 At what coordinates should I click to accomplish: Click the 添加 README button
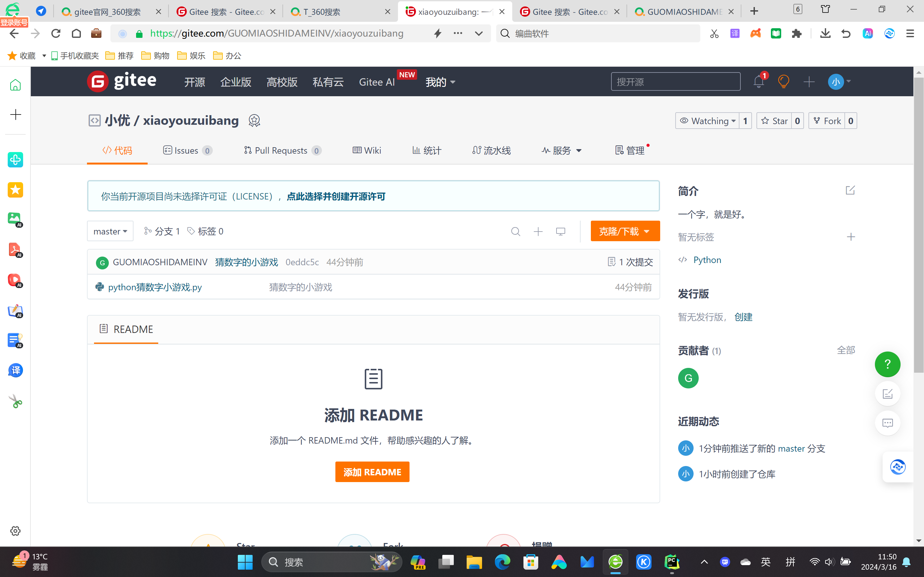point(372,472)
